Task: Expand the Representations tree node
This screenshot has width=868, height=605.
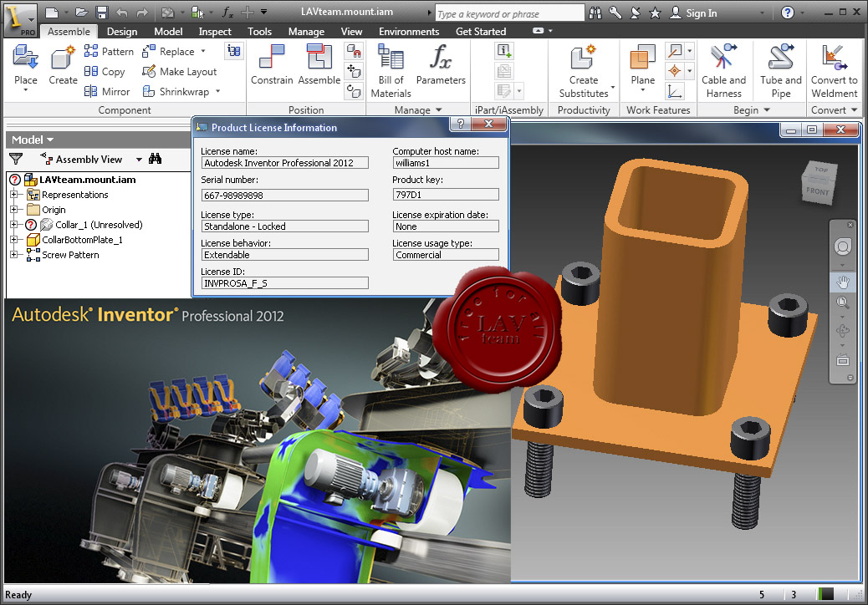Action: pyautogui.click(x=14, y=194)
